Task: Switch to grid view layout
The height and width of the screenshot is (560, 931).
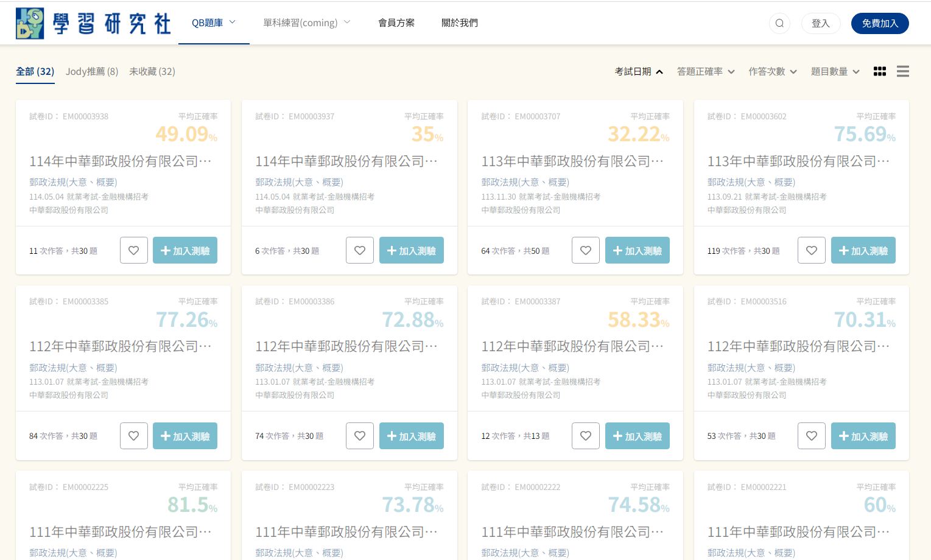Action: [879, 71]
